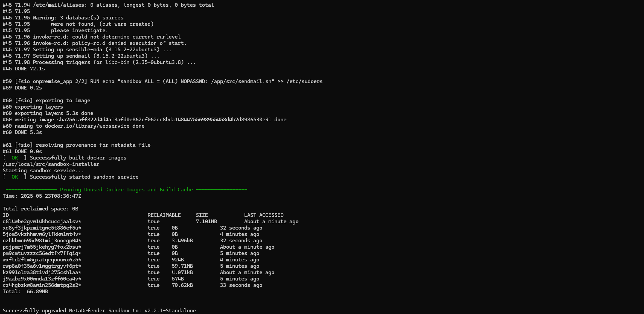This screenshot has height=314, width=644.
Task: Click the Setting up sensible-mda line
Action: (87, 50)
